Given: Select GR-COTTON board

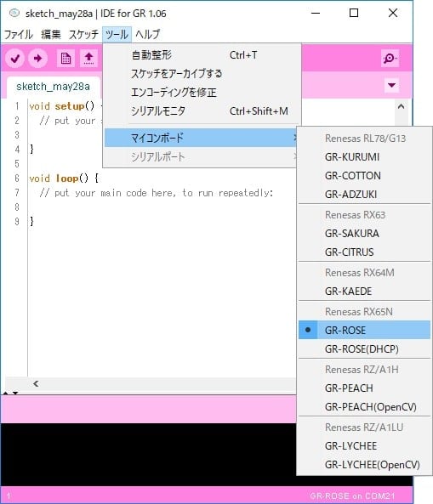Looking at the screenshot, I should [364, 175].
